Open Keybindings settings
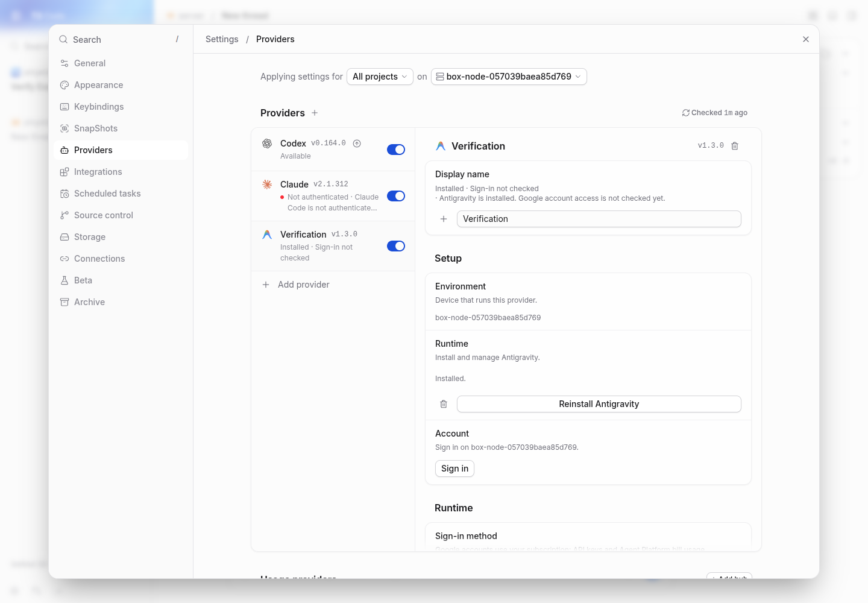Viewport: 868px width, 603px height. click(121, 107)
